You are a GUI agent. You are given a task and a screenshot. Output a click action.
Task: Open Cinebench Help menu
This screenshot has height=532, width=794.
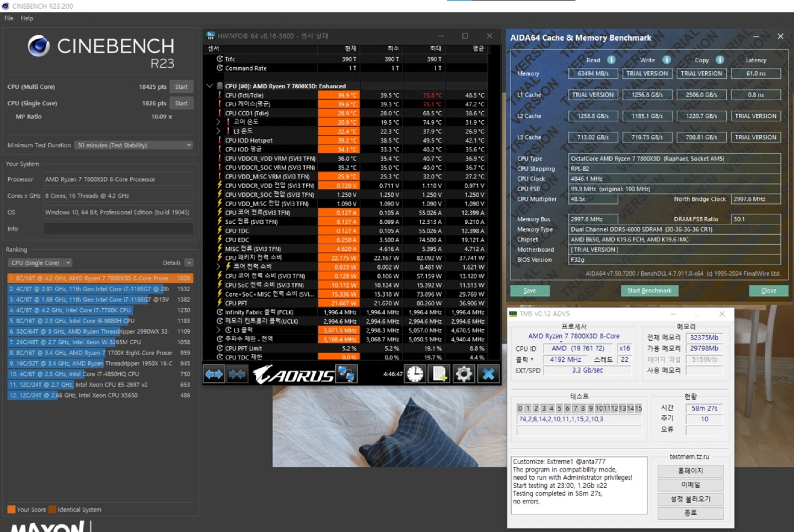pos(27,18)
